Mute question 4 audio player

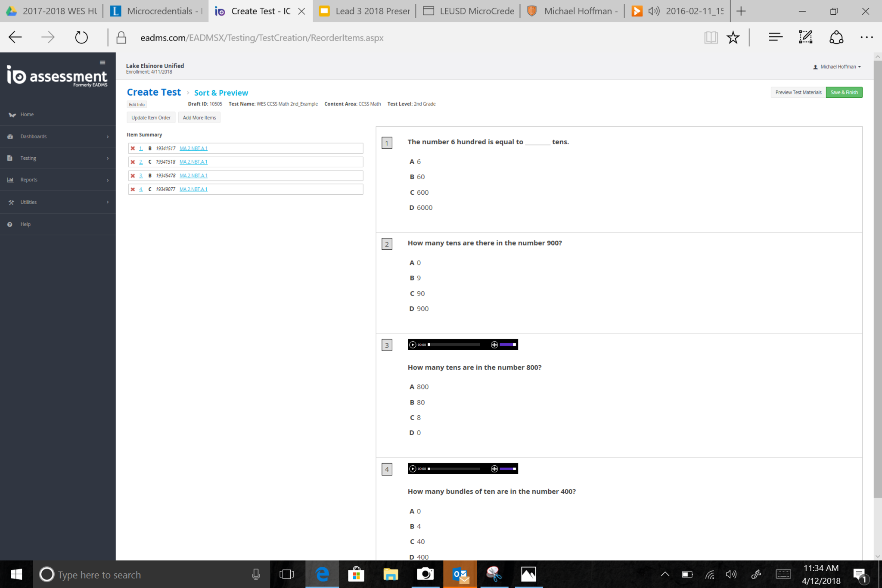[x=494, y=469]
